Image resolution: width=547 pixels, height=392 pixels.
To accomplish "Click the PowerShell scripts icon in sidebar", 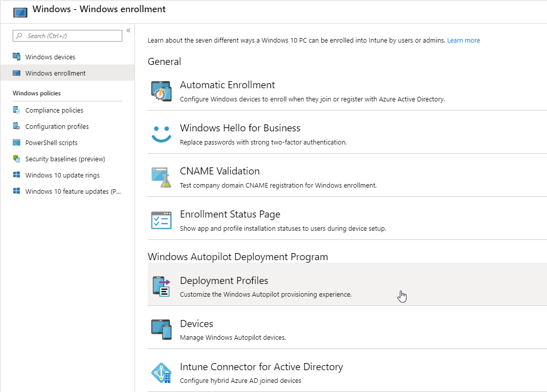I will 16,142.
